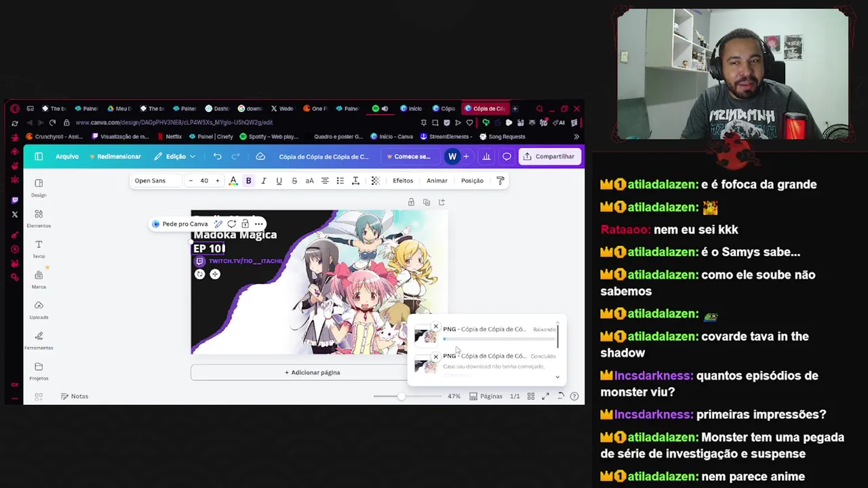Open the Animar animation options
Screen dimensions: 868x488
437,181
